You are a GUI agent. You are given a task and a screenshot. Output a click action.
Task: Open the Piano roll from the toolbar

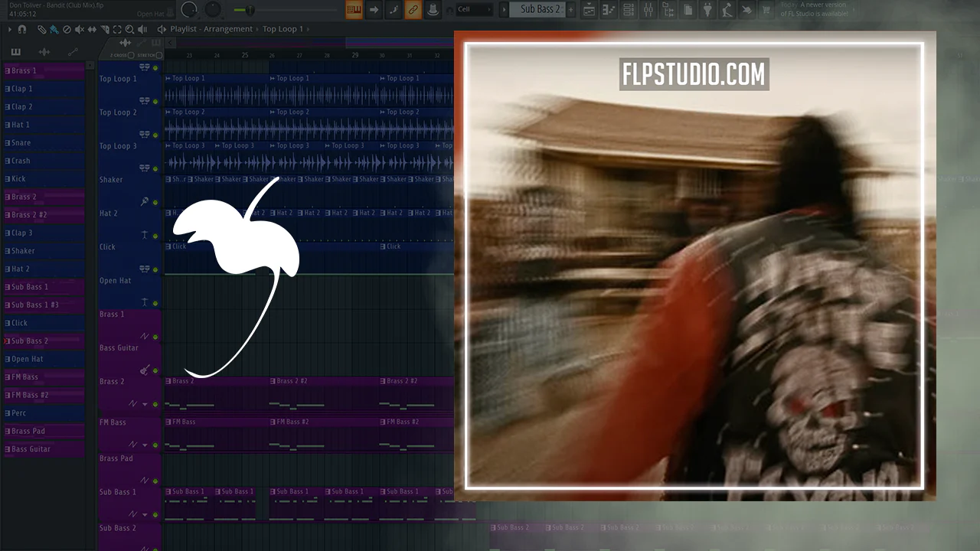tap(609, 10)
